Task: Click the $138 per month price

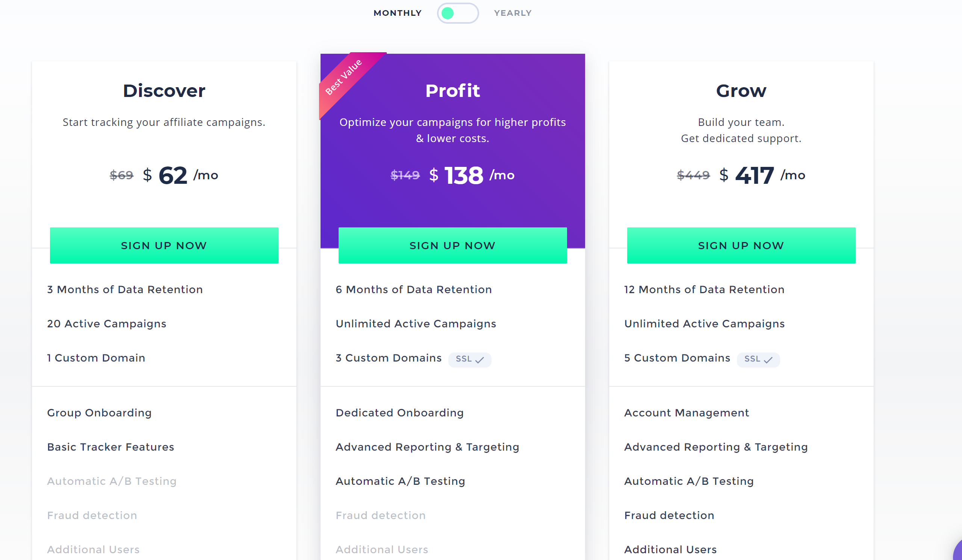Action: click(464, 176)
